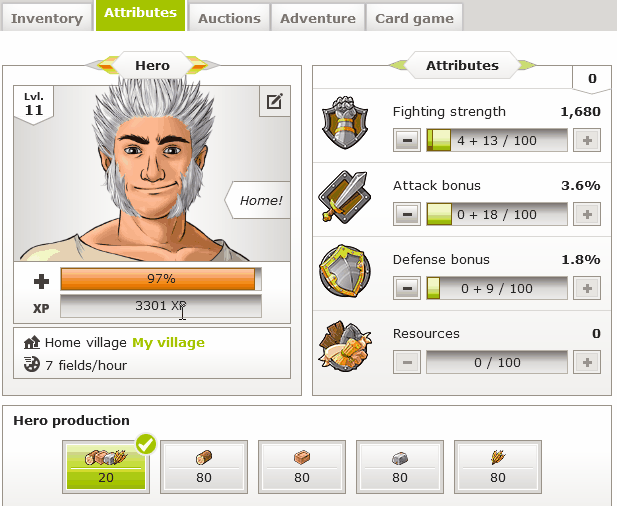This screenshot has width=617, height=506.
Task: Increase Fighting strength with plus button
Action: [587, 140]
